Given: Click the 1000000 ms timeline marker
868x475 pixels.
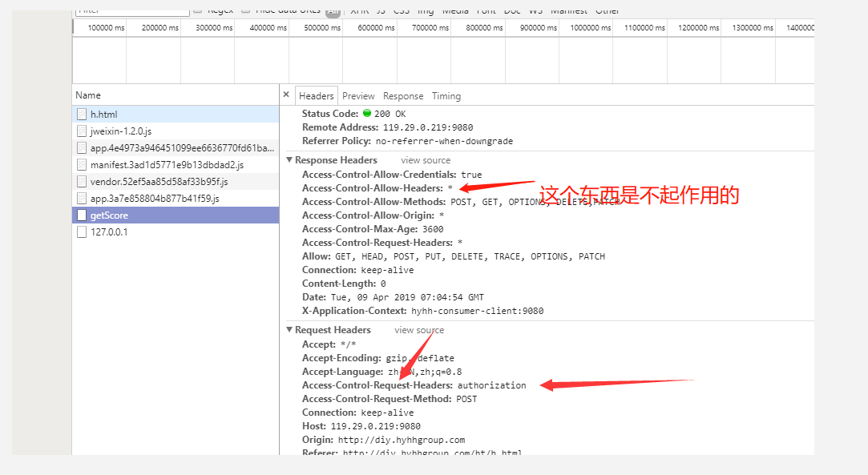Looking at the screenshot, I should (x=591, y=28).
